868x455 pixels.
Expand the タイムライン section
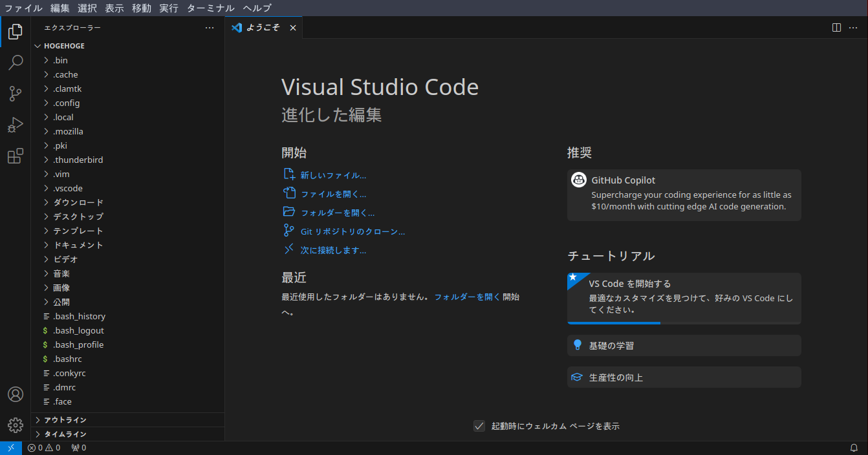coord(127,434)
